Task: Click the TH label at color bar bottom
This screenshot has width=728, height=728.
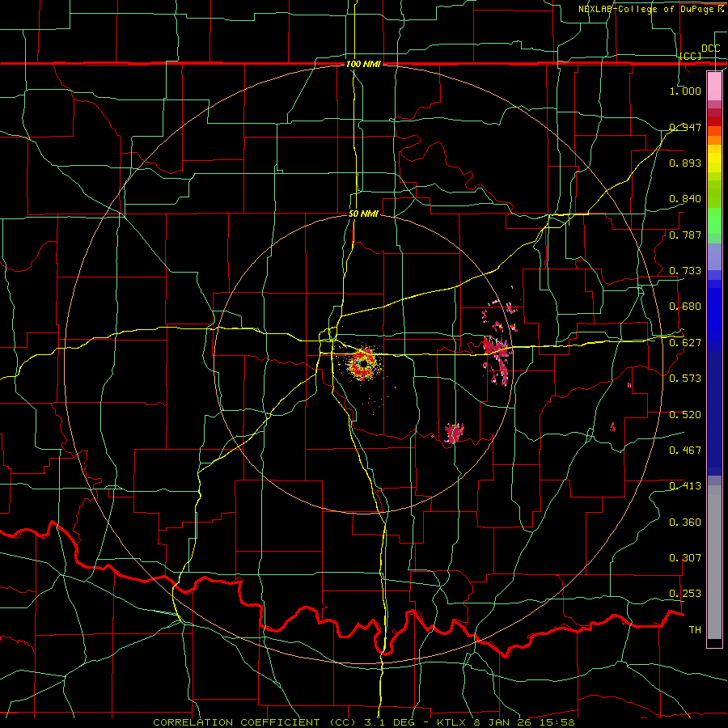Action: click(x=695, y=630)
